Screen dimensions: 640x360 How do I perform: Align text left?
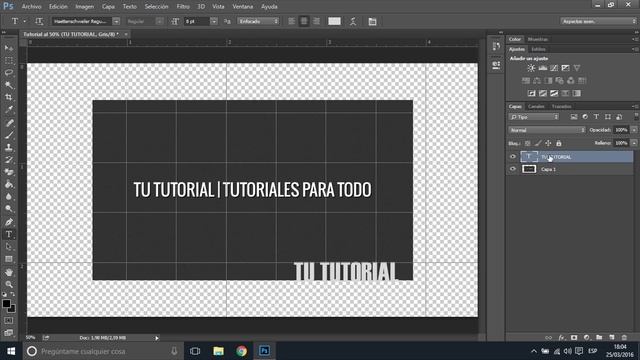coord(291,21)
